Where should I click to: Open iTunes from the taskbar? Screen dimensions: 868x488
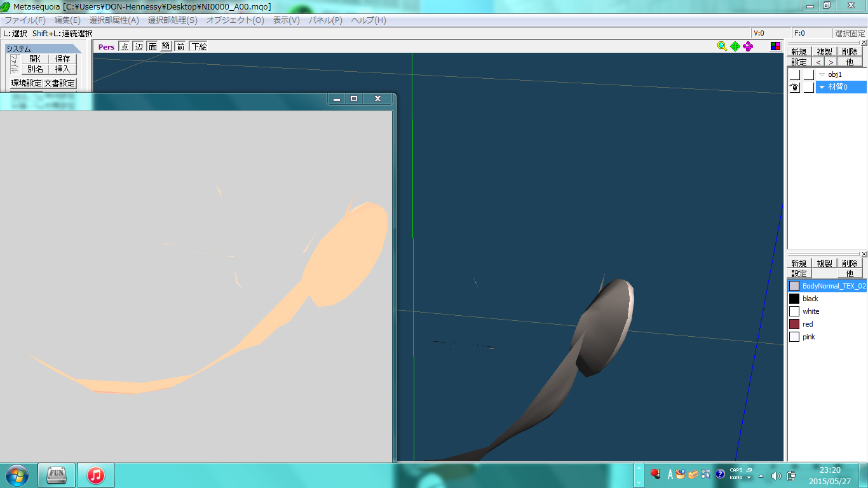pos(96,475)
